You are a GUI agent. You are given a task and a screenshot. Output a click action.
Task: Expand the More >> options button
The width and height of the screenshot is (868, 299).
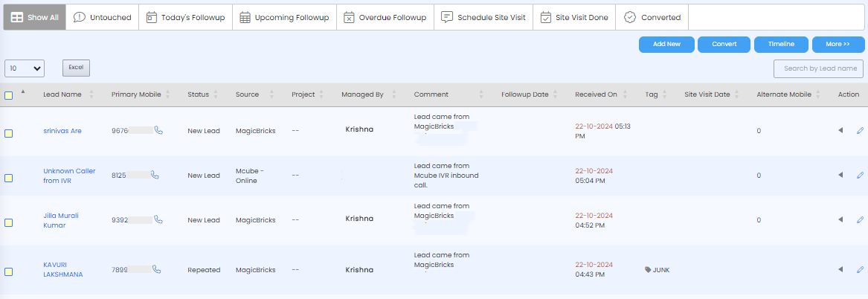coord(838,45)
